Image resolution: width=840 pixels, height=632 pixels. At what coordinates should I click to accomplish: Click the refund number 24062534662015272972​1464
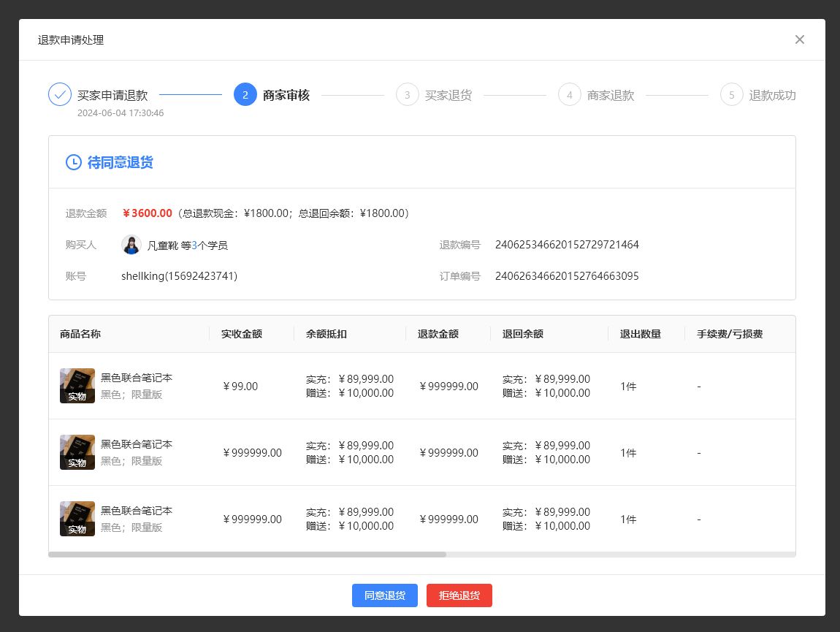point(567,245)
